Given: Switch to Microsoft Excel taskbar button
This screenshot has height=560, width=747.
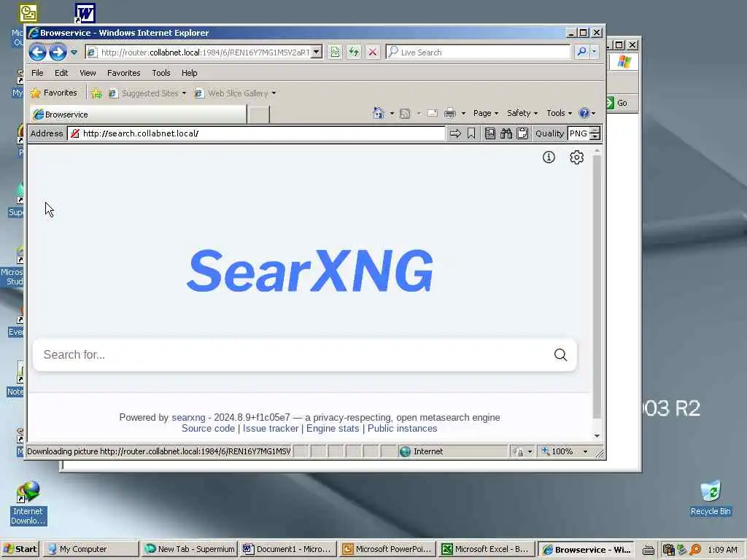Looking at the screenshot, I should coord(485,549).
